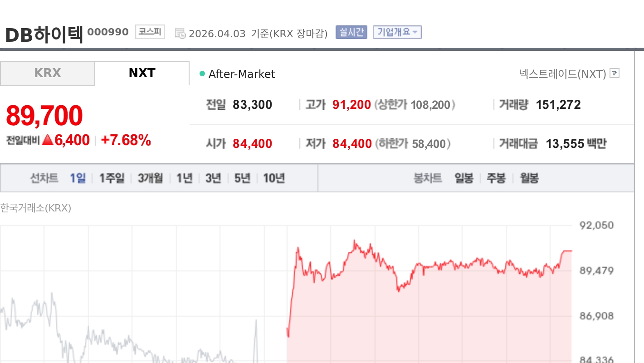
Task: Switch to 일봉 daily candle chart
Action: coord(463,178)
